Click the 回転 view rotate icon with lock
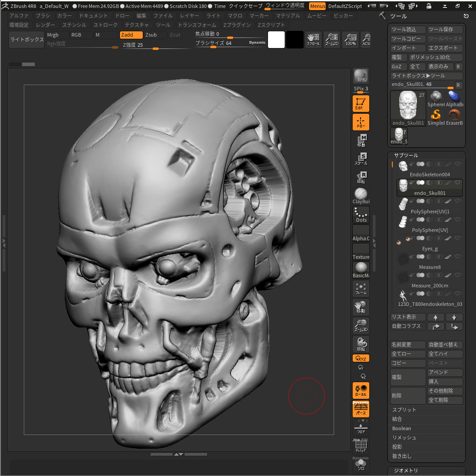This screenshot has height=476, width=476. pos(361,344)
